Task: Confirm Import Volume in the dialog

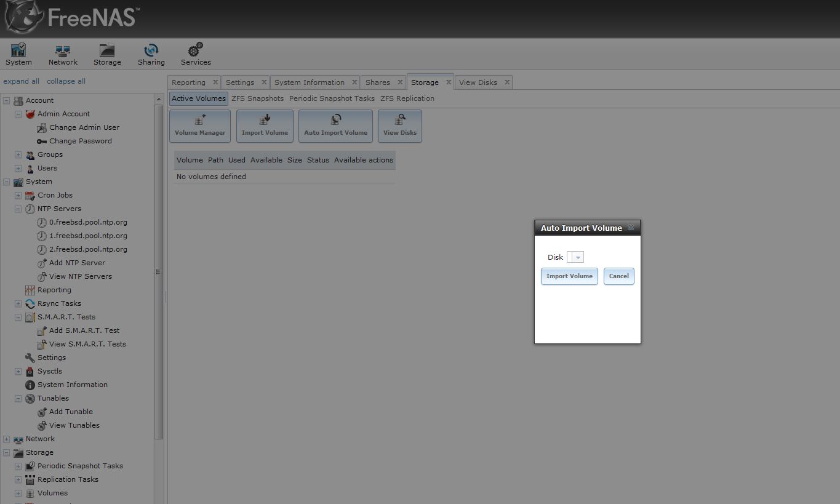Action: [569, 276]
